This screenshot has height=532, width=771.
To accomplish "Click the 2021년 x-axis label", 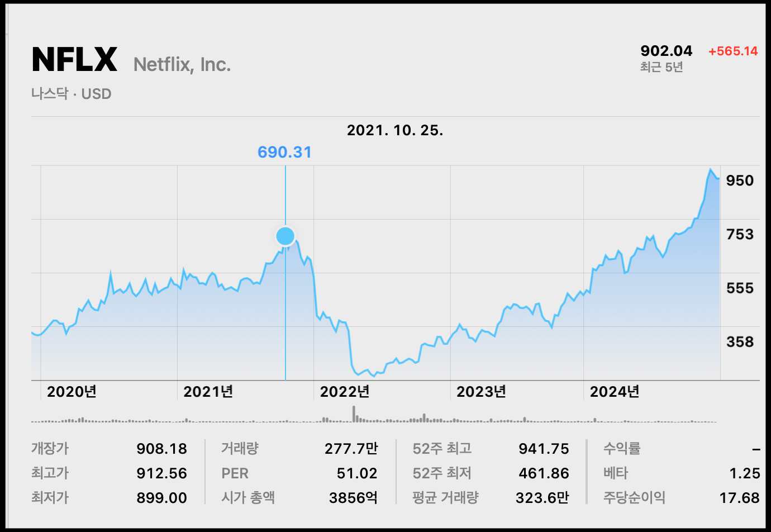I will [208, 392].
